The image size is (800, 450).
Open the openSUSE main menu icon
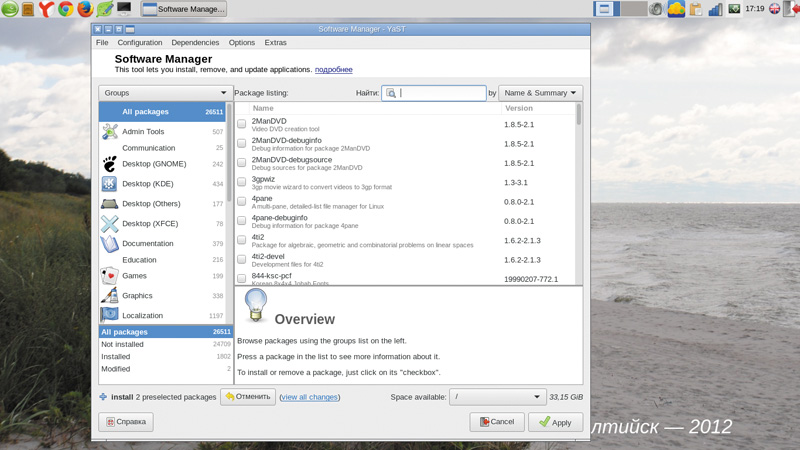click(x=9, y=9)
